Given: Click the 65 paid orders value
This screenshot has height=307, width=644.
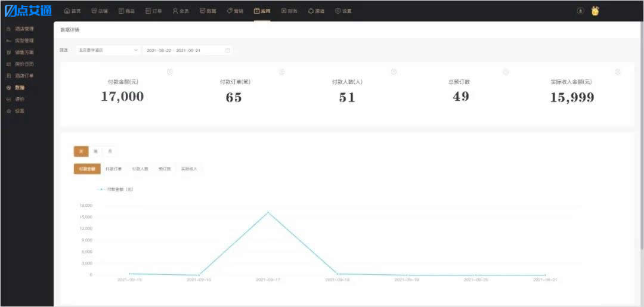Looking at the screenshot, I should [x=234, y=97].
